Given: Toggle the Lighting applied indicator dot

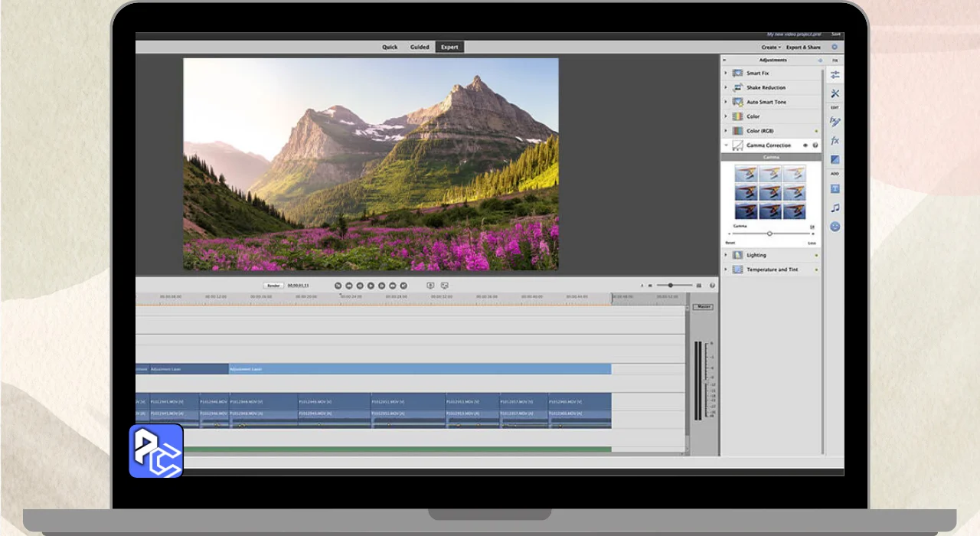Looking at the screenshot, I should tap(816, 255).
